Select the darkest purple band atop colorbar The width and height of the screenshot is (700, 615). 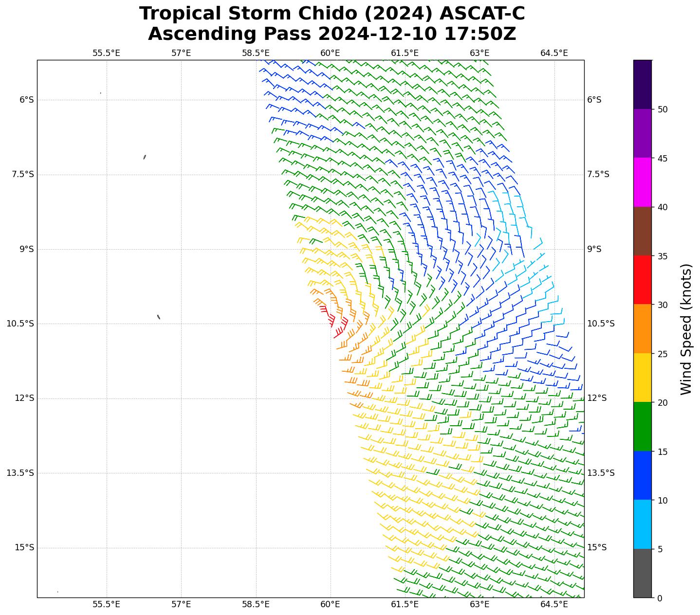pos(642,84)
